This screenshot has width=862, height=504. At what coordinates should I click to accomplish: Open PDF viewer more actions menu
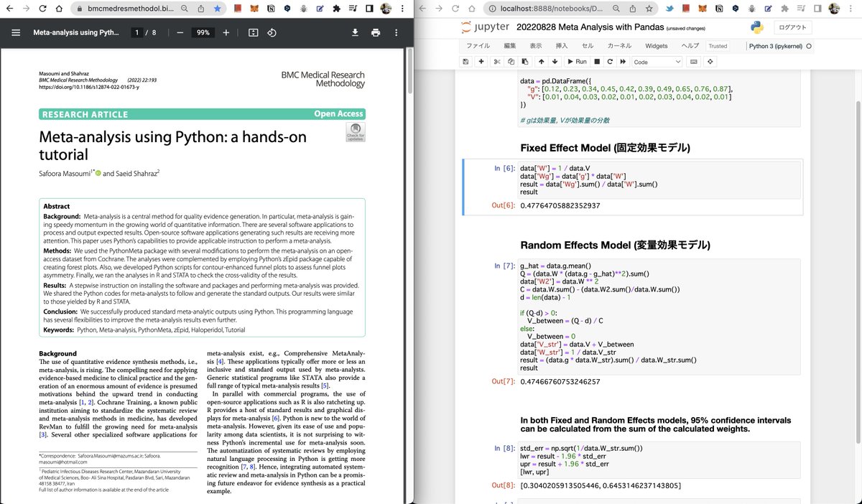pyautogui.click(x=396, y=33)
